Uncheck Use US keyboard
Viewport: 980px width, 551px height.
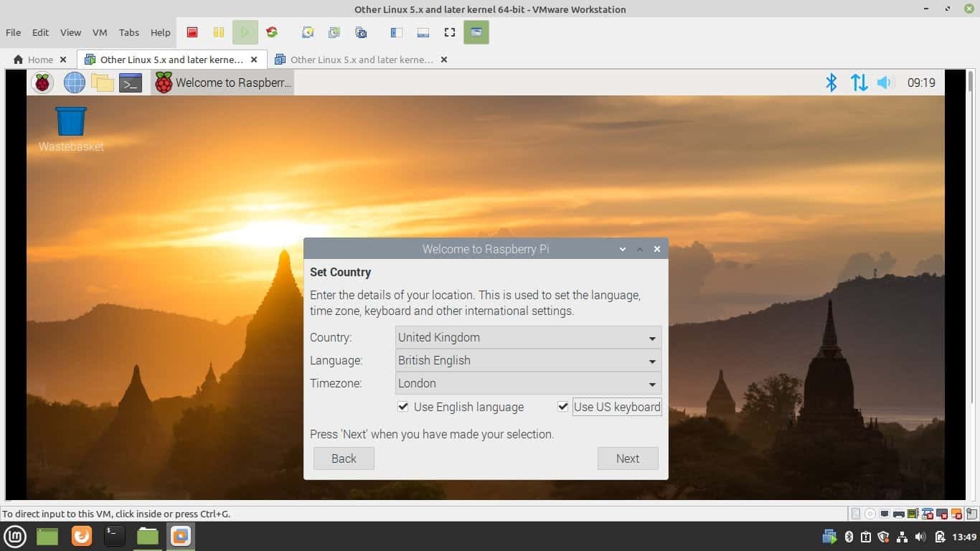pyautogui.click(x=563, y=407)
